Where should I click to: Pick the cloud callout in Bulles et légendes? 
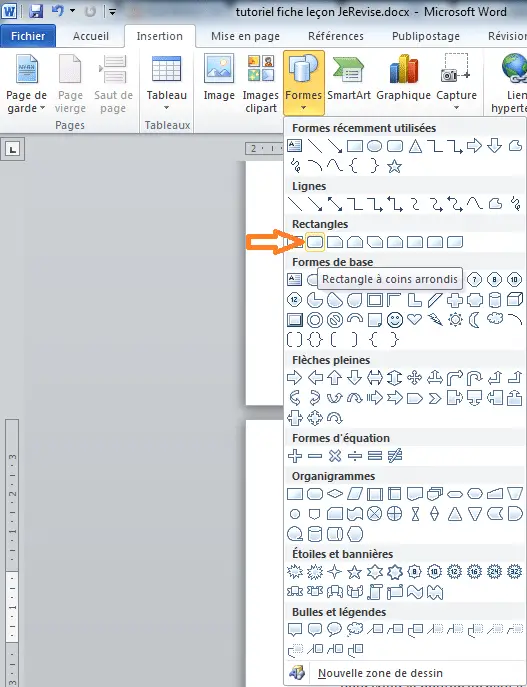click(x=355, y=629)
